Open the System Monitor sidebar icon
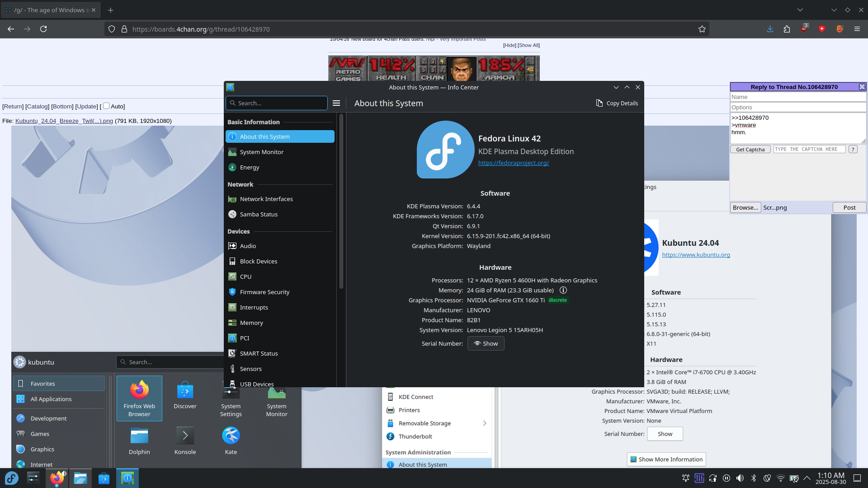The width and height of the screenshot is (868, 488). click(x=232, y=152)
